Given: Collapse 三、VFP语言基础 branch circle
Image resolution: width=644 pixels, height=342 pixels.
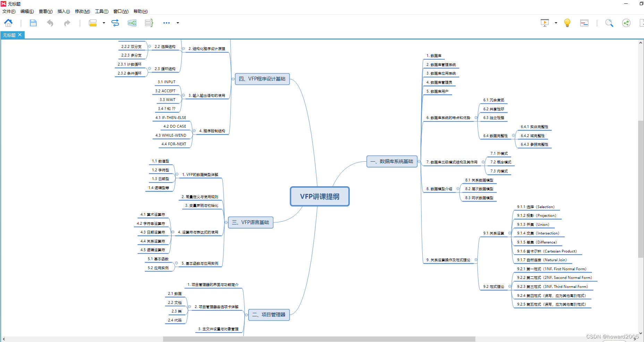Looking at the screenshot, I should click(226, 222).
